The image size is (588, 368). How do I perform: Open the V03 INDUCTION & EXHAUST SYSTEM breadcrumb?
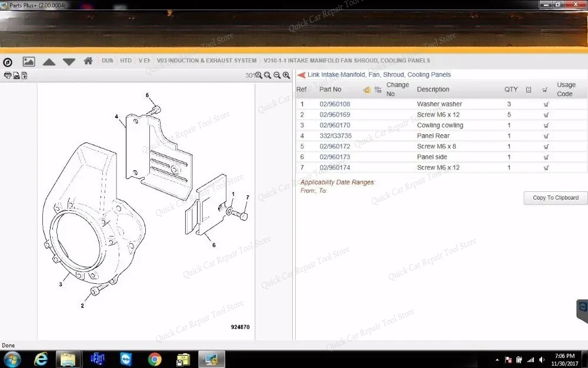coord(206,61)
